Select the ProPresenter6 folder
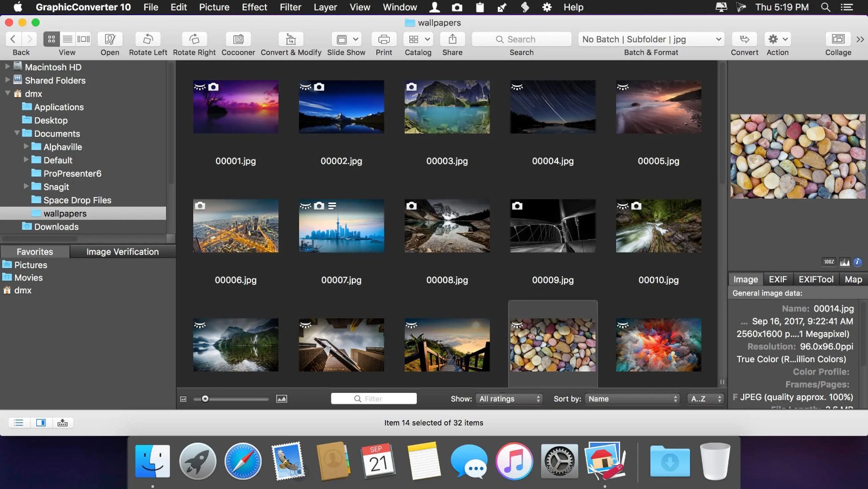 (72, 174)
